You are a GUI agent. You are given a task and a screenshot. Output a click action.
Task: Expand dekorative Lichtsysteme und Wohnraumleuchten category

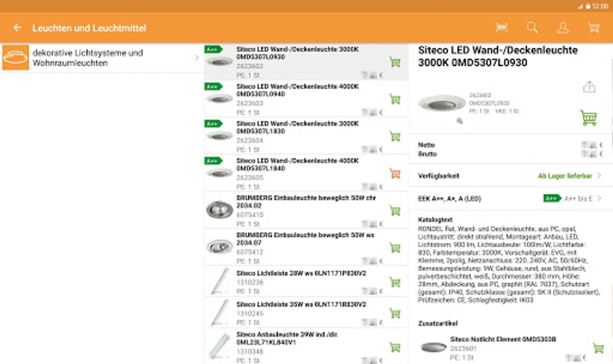(103, 58)
